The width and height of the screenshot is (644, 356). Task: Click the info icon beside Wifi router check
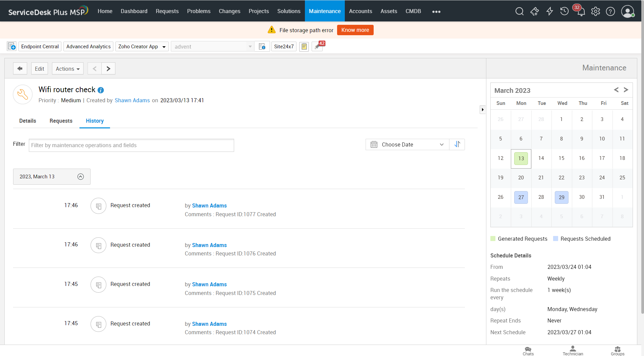pos(101,90)
